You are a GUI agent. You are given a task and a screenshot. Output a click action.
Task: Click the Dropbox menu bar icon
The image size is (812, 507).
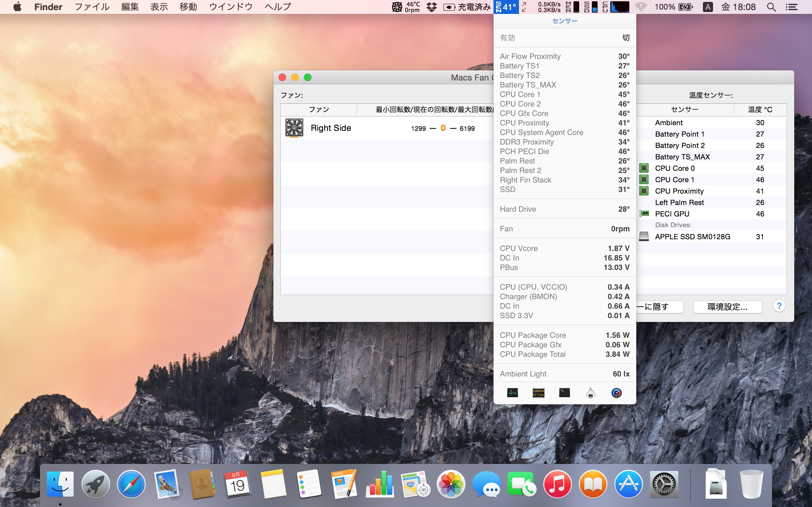(431, 7)
